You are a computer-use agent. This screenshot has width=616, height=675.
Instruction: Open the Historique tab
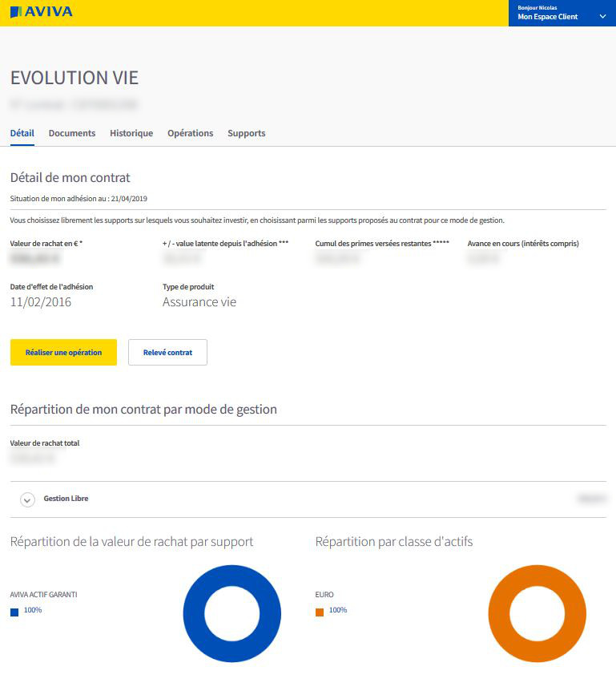point(131,133)
